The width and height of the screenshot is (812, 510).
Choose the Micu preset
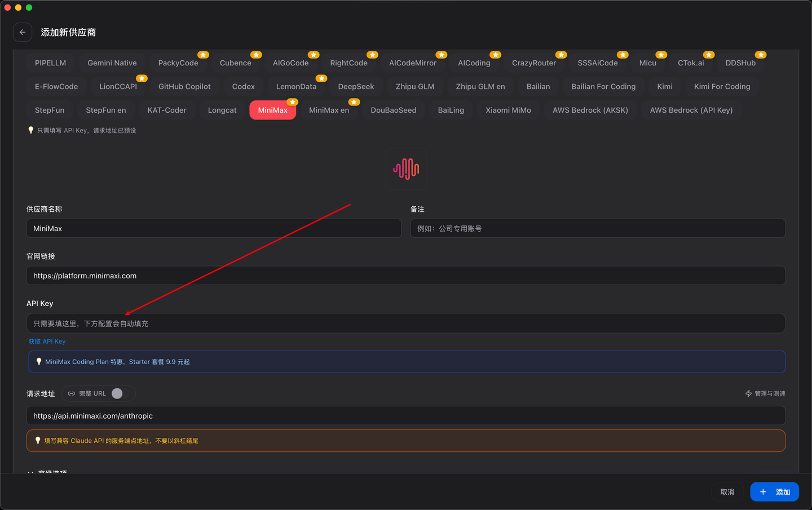[x=648, y=63]
